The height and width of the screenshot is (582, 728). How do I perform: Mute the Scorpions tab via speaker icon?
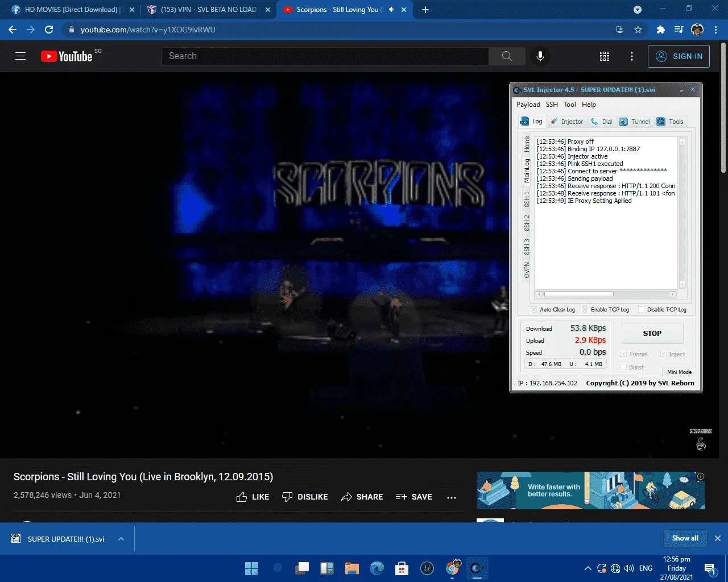[391, 10]
